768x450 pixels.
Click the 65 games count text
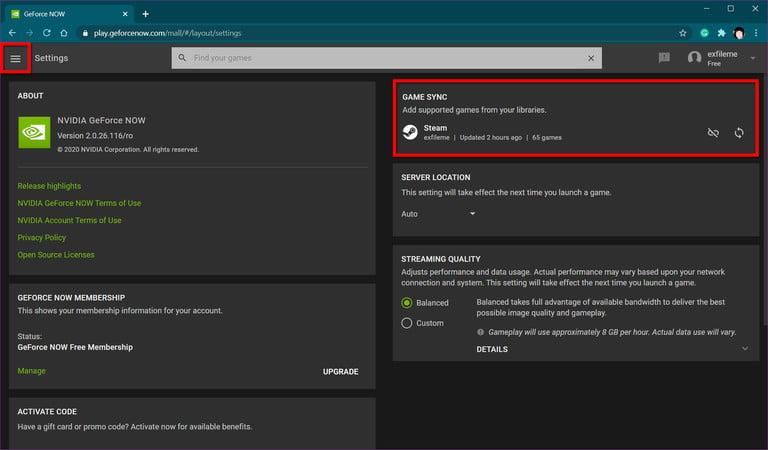click(547, 138)
